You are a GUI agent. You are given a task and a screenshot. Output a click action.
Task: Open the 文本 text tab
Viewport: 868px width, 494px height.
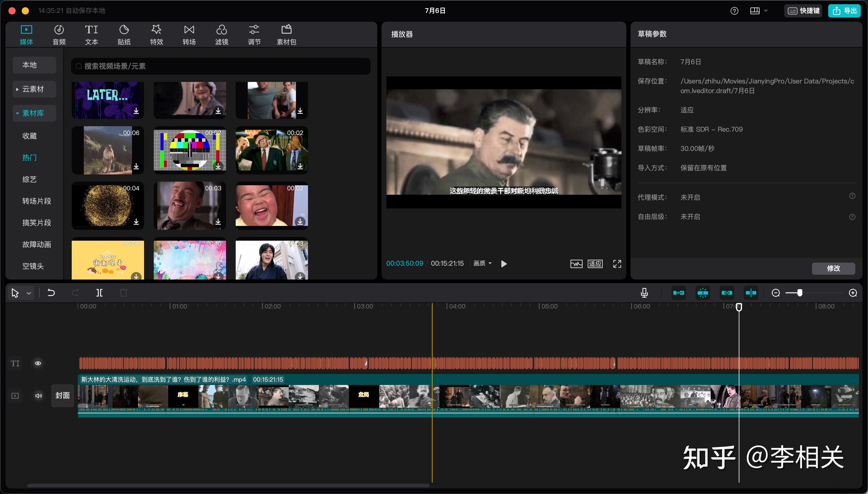click(x=91, y=35)
